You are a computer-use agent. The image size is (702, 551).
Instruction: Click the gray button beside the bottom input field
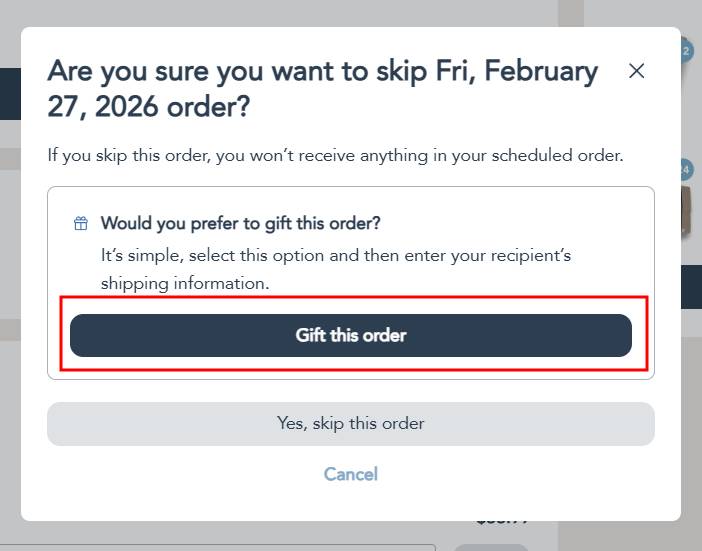(x=490, y=547)
